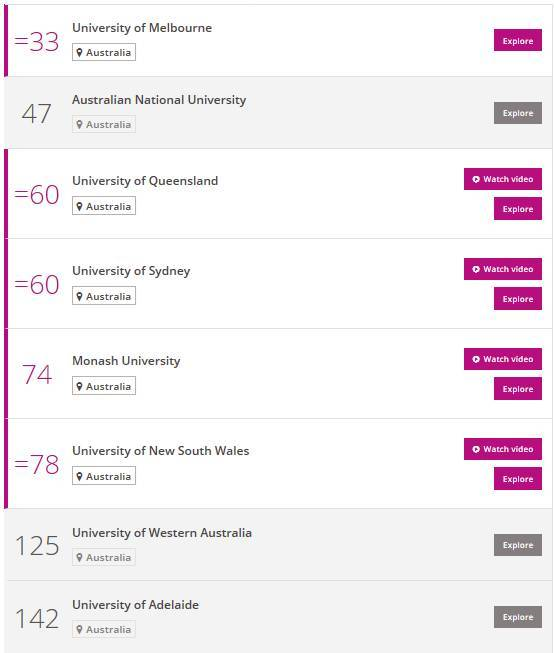Click play icon in Monash's Watch video button

tap(476, 359)
